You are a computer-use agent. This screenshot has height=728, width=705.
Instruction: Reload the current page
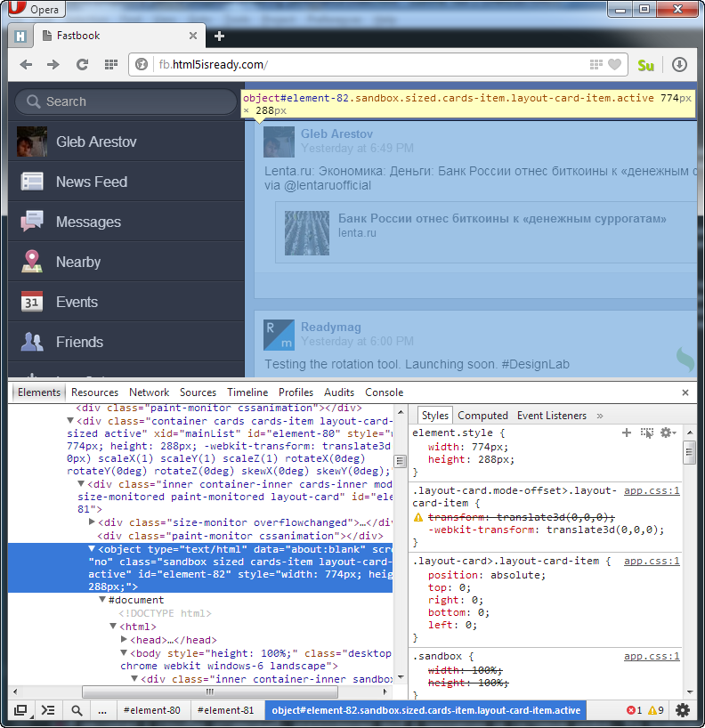82,65
